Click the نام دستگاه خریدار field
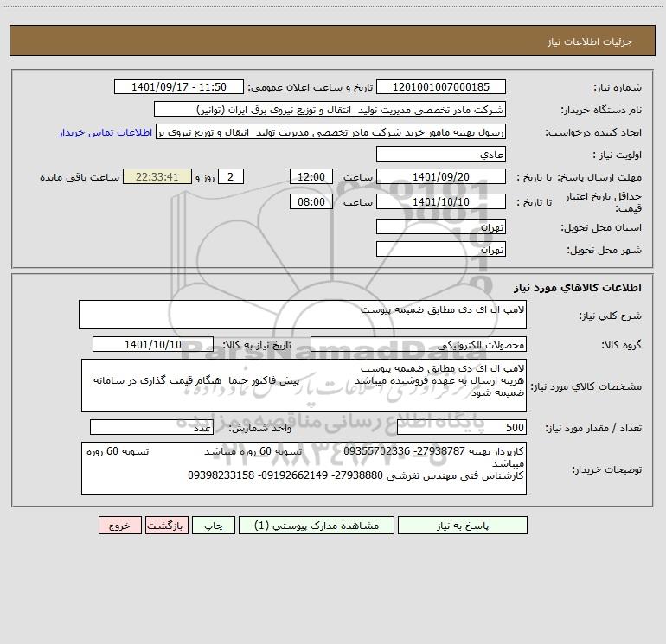The image size is (666, 644). pos(330,109)
